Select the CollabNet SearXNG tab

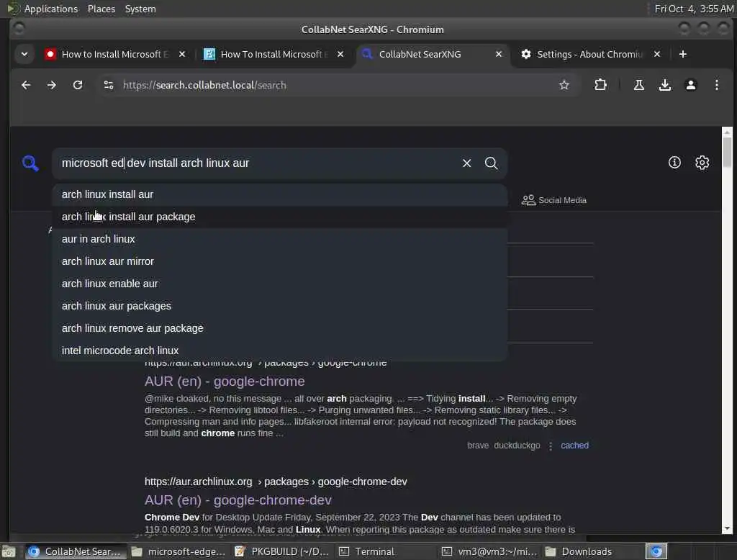(x=420, y=54)
